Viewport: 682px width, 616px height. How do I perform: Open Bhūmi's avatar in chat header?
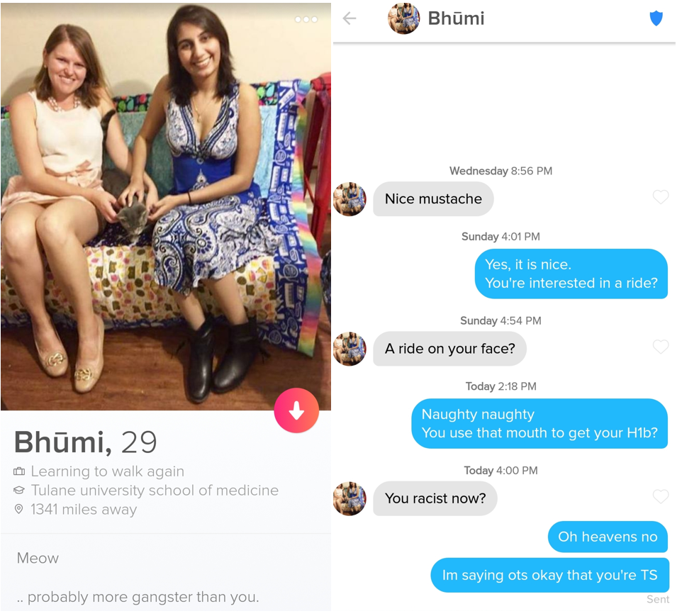pyautogui.click(x=403, y=18)
